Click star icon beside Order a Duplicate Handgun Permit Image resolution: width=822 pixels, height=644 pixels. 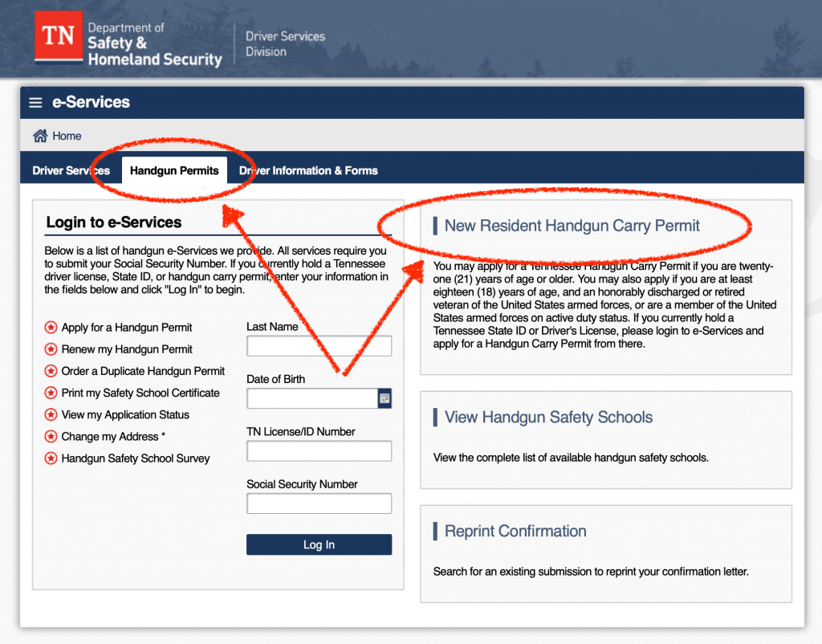point(51,371)
